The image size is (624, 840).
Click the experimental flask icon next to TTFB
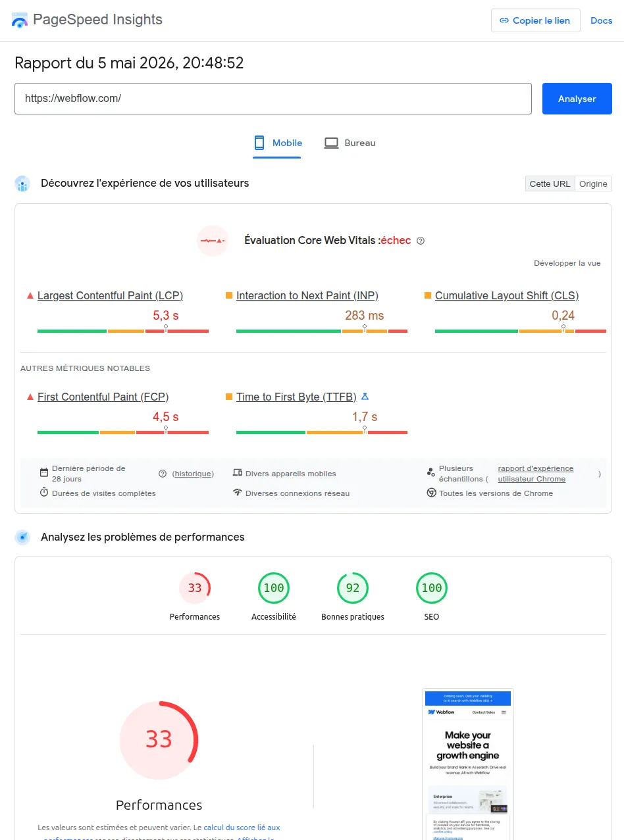pyautogui.click(x=365, y=397)
